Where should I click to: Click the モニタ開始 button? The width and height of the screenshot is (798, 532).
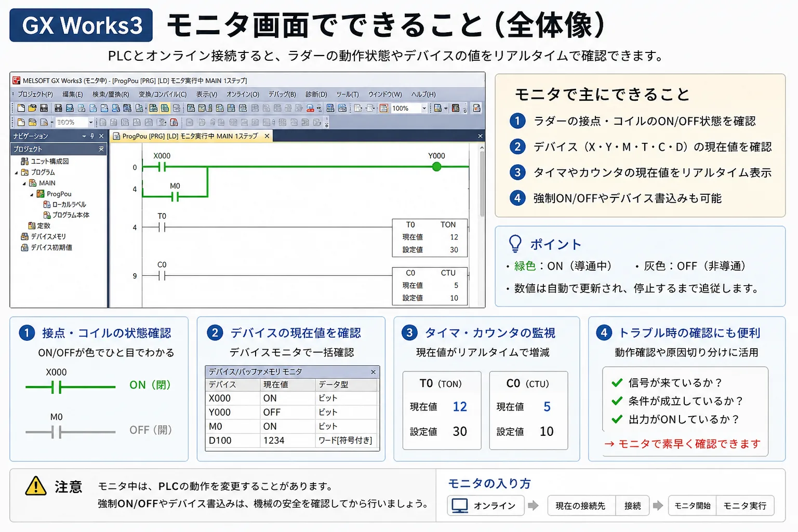692,506
